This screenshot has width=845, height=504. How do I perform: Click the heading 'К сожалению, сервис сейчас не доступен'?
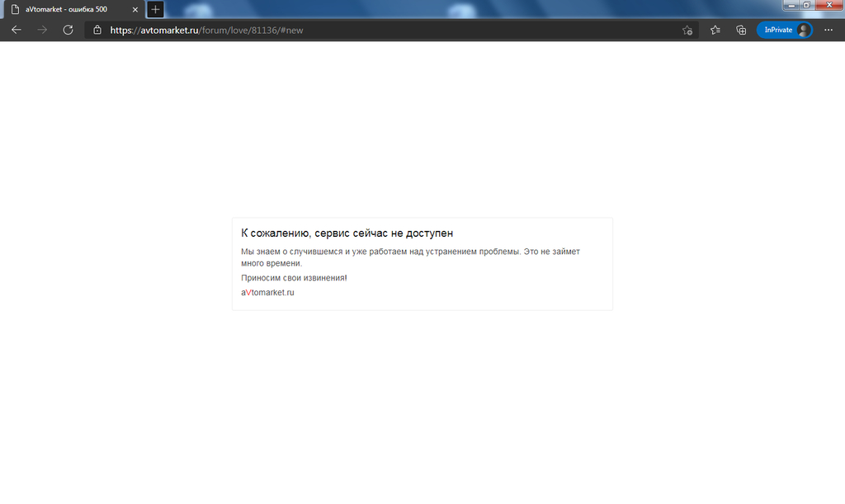click(347, 233)
